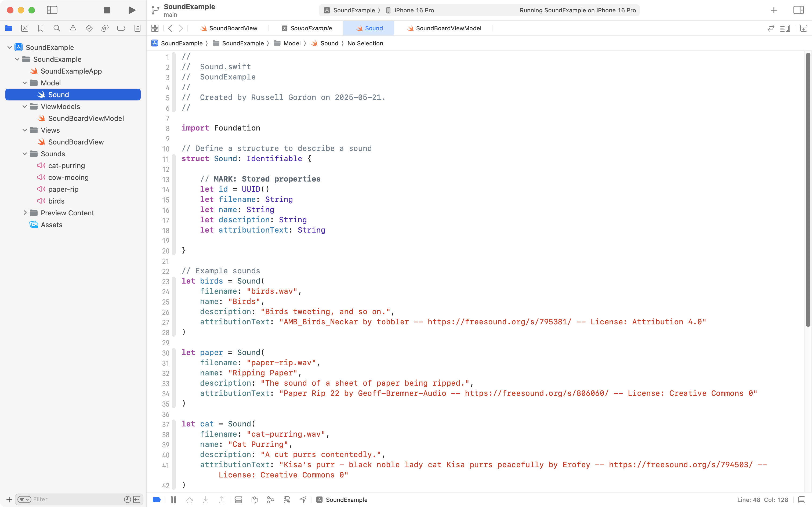
Task: Click the Debug View Hierarchy icon
Action: (255, 500)
